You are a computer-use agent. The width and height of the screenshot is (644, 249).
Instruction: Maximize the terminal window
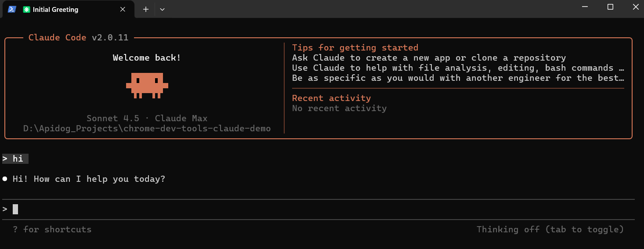pyautogui.click(x=610, y=7)
